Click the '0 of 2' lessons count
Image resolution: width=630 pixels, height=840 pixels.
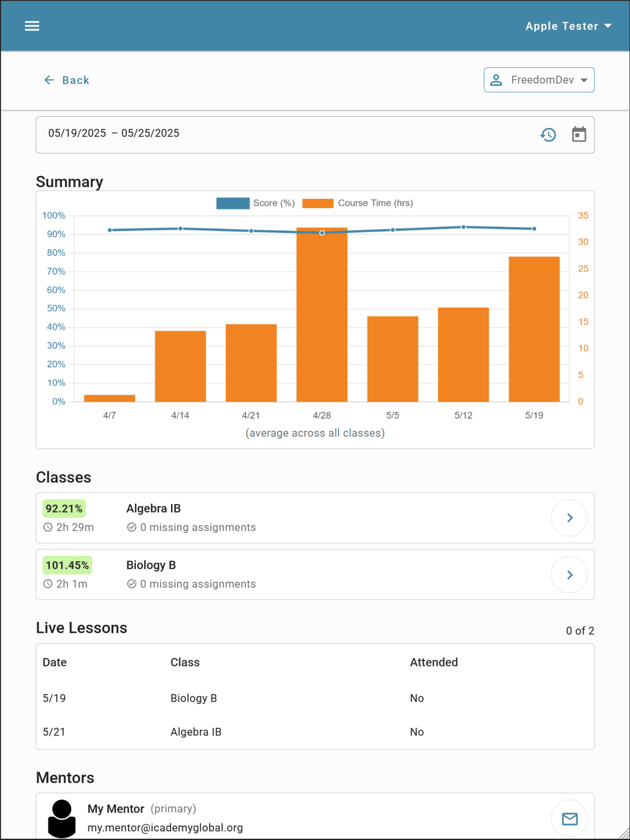coord(580,631)
